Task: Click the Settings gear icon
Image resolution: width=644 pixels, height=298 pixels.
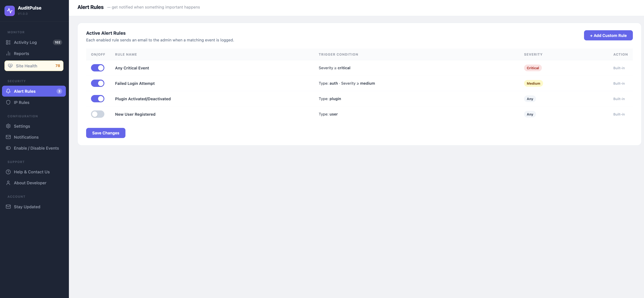Action: pyautogui.click(x=8, y=126)
